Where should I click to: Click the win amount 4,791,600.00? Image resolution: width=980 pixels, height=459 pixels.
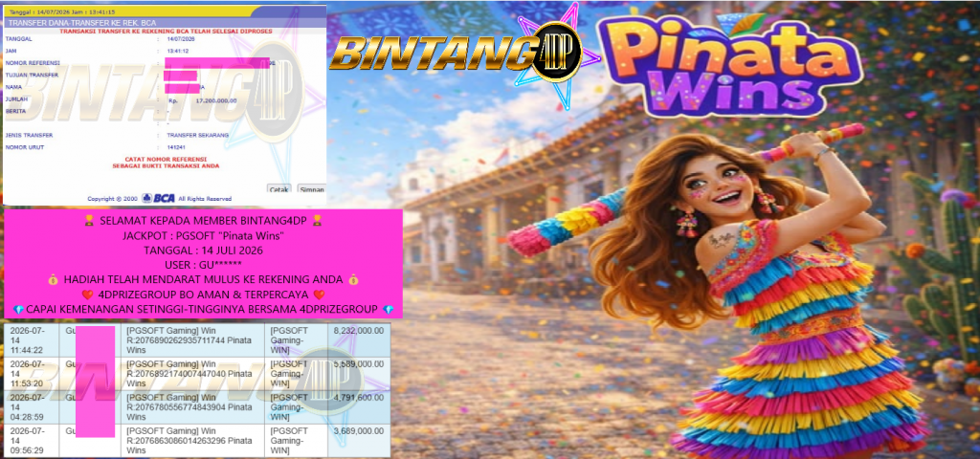(x=358, y=397)
